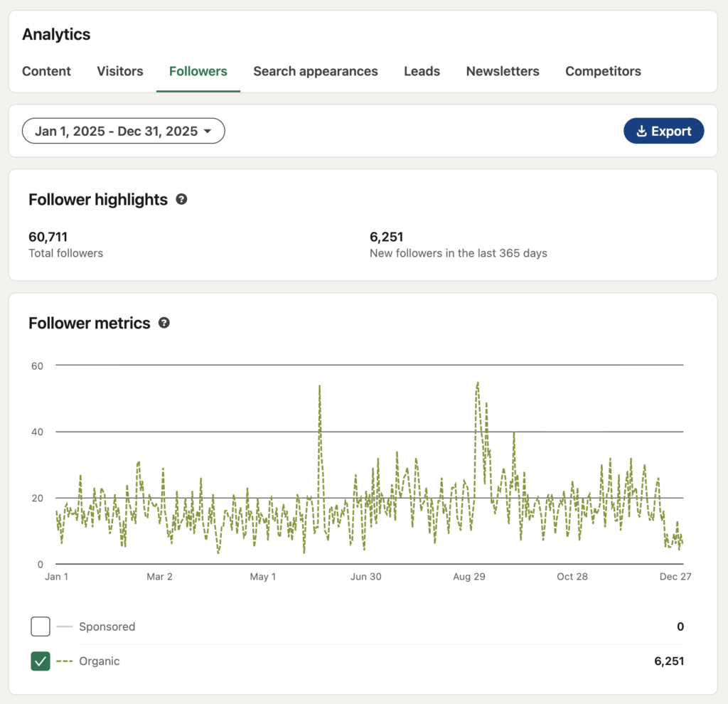Screen dimensions: 728x704
Task: Click the Followers tab label
Action: tap(198, 71)
